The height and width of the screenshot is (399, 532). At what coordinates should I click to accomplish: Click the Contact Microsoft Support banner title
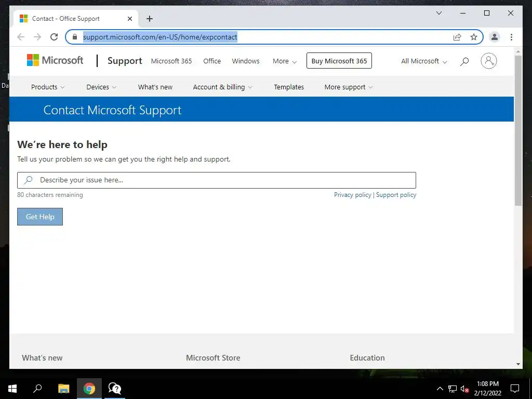[x=112, y=110]
